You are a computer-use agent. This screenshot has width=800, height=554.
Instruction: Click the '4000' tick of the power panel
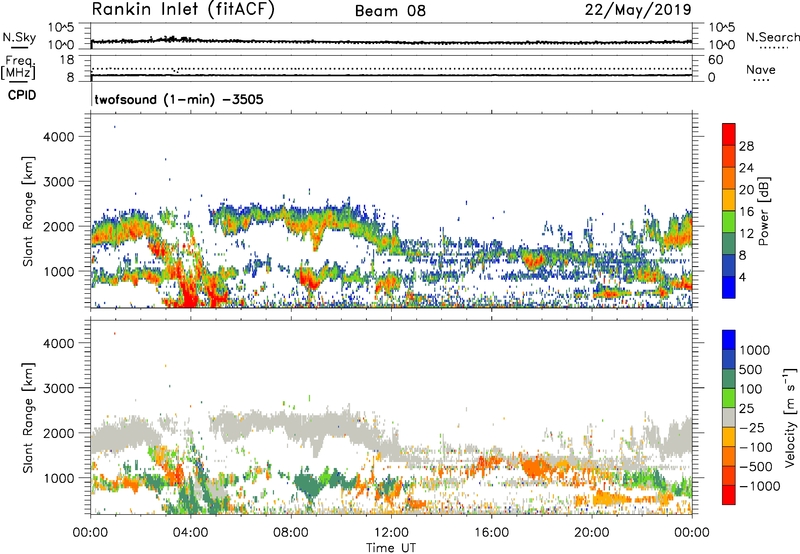59,137
